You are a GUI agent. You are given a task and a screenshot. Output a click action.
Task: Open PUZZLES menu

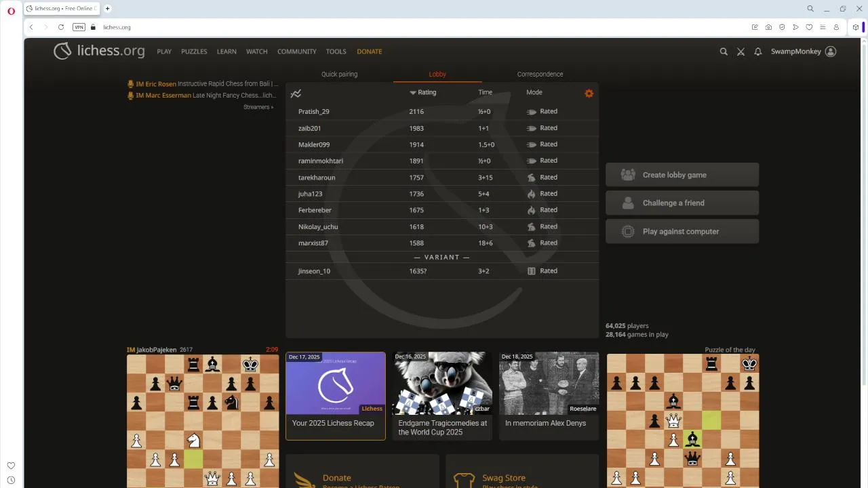[x=194, y=52]
